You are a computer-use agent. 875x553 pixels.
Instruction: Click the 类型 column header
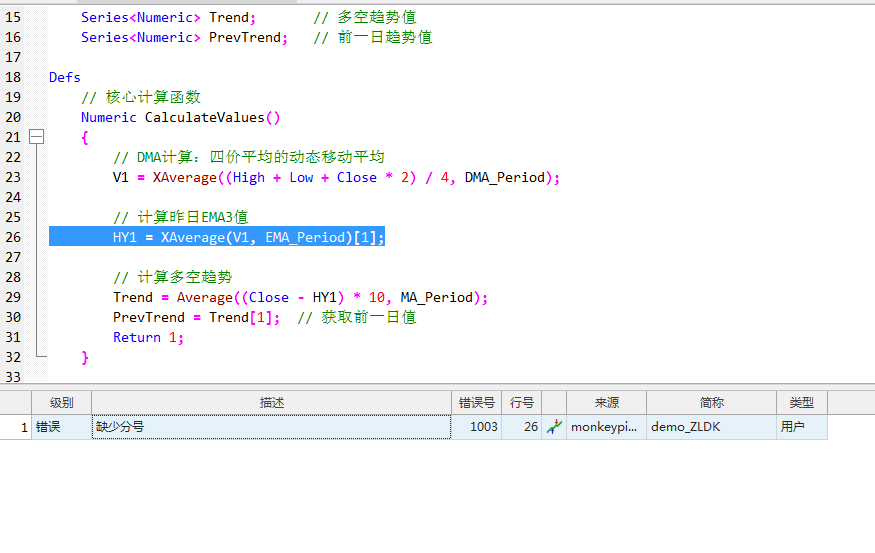pyautogui.click(x=801, y=402)
